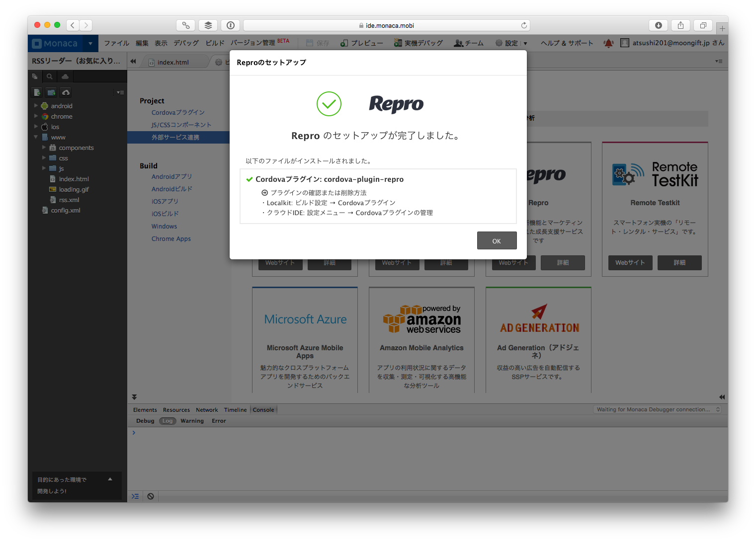Collapse the www folder in file tree
The image size is (756, 542).
coord(36,137)
